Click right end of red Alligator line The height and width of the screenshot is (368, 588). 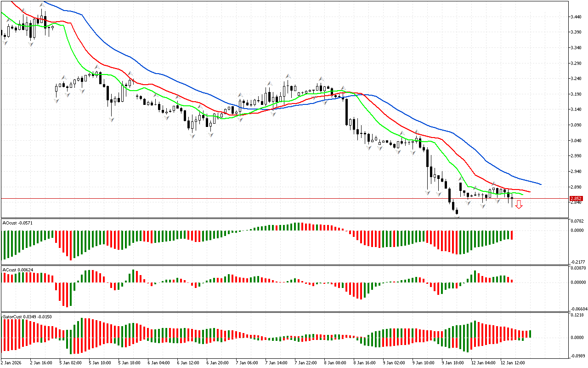[530, 192]
